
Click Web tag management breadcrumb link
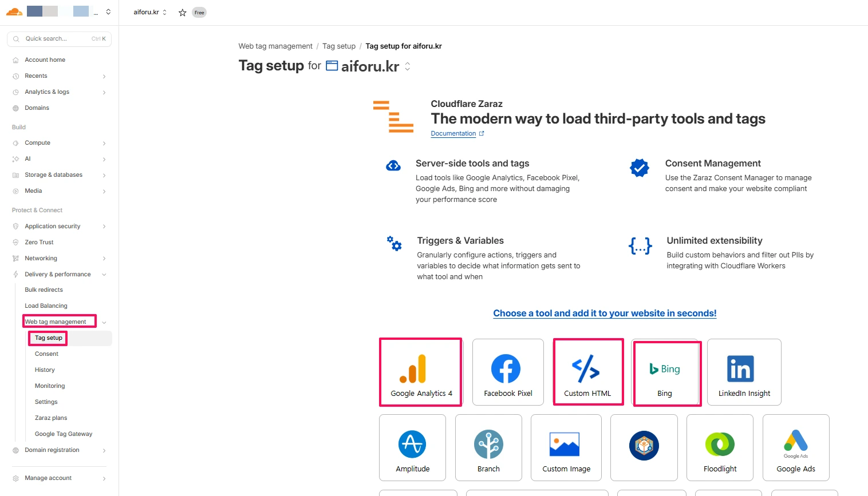(275, 46)
